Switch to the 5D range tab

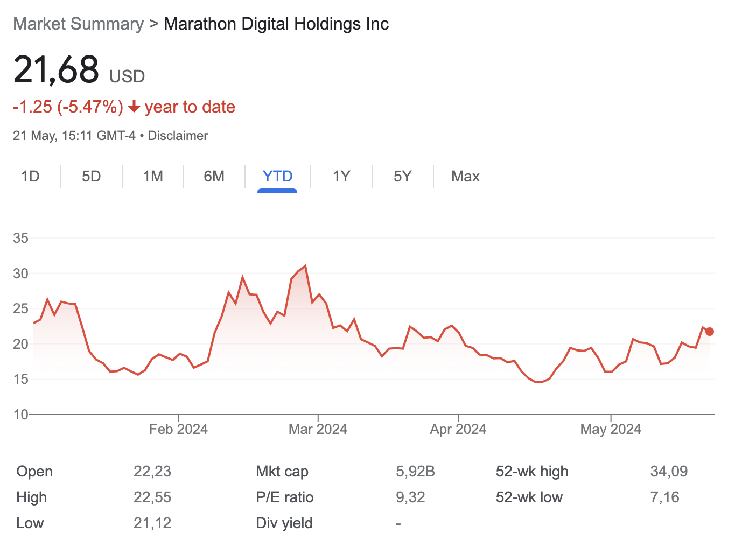(92, 177)
